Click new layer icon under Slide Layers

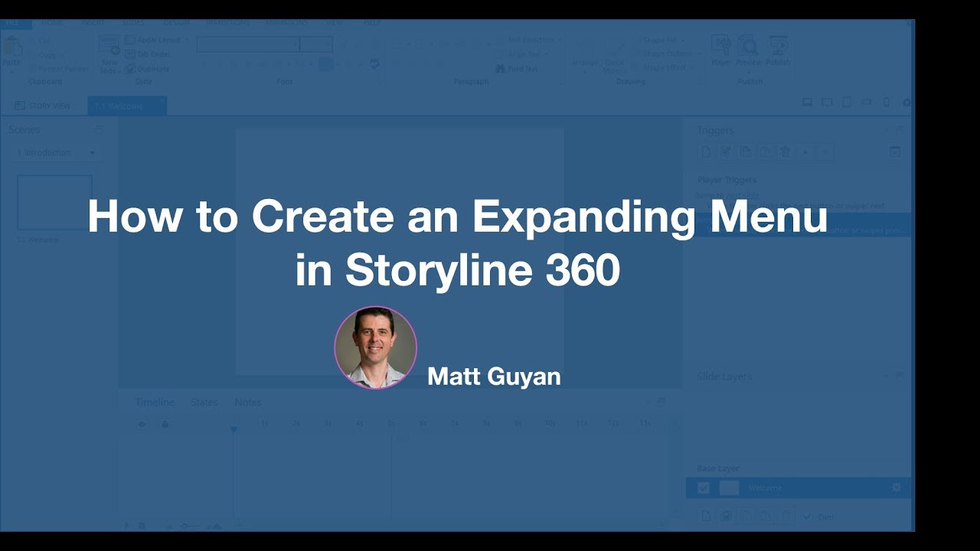[x=706, y=517]
